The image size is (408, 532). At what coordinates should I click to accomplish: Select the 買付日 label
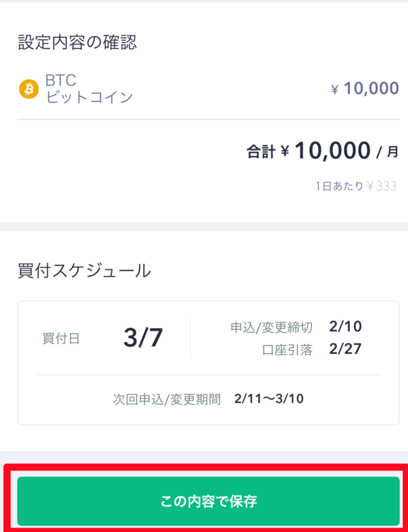(61, 339)
